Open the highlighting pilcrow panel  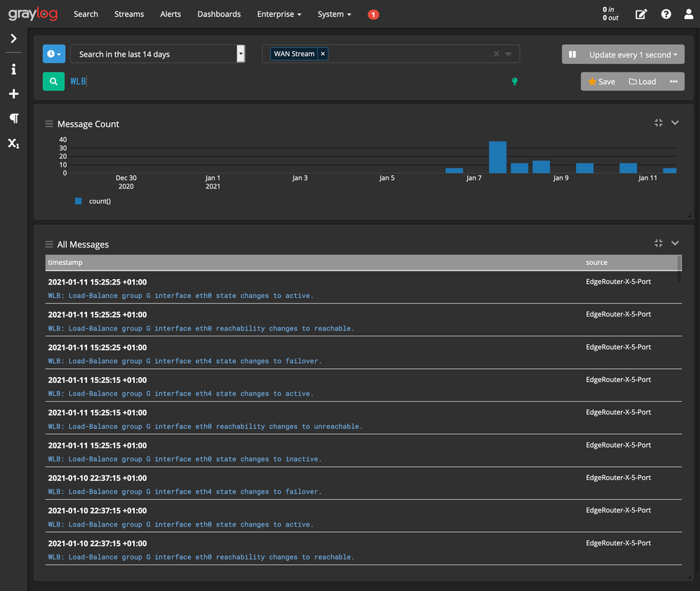coord(13,118)
